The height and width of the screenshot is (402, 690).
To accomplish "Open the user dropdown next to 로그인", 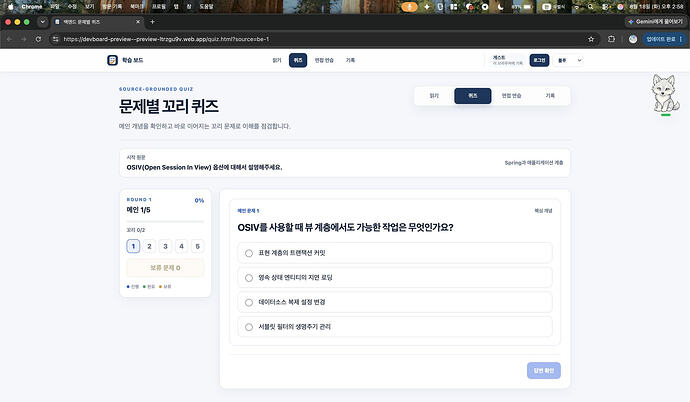I will [570, 60].
